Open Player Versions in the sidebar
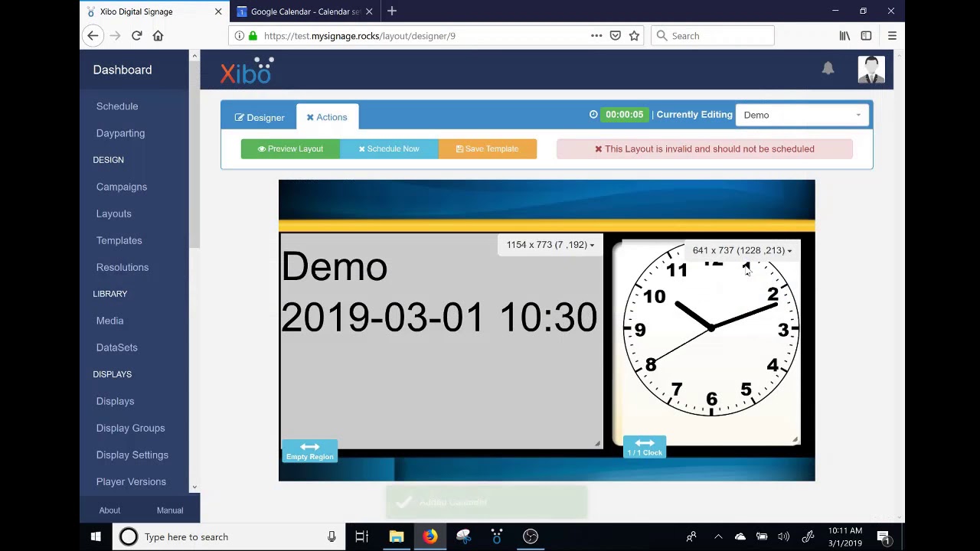 pyautogui.click(x=131, y=481)
